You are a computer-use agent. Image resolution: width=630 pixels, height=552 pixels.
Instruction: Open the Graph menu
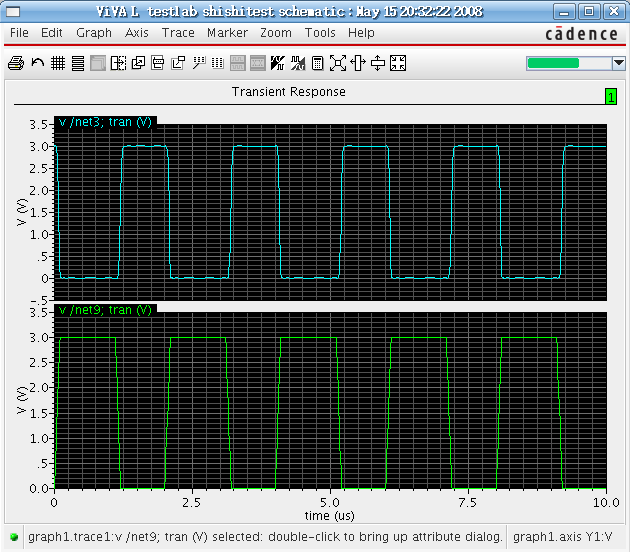[94, 33]
